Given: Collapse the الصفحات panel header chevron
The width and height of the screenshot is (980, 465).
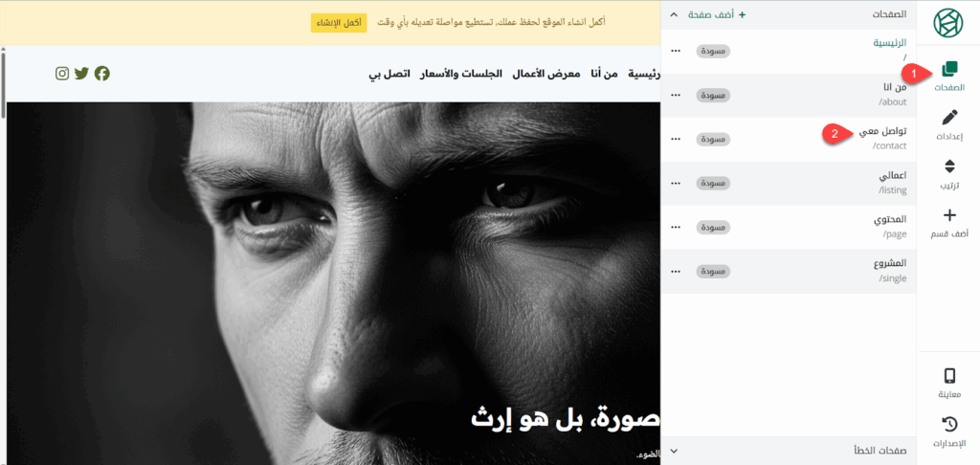Looking at the screenshot, I should click(x=673, y=15).
